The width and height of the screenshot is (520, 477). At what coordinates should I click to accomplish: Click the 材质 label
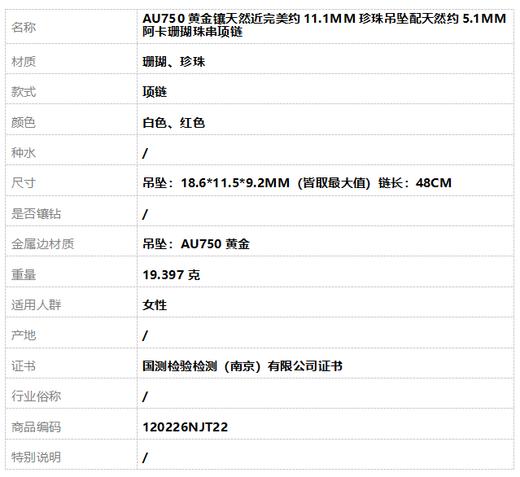click(x=23, y=62)
